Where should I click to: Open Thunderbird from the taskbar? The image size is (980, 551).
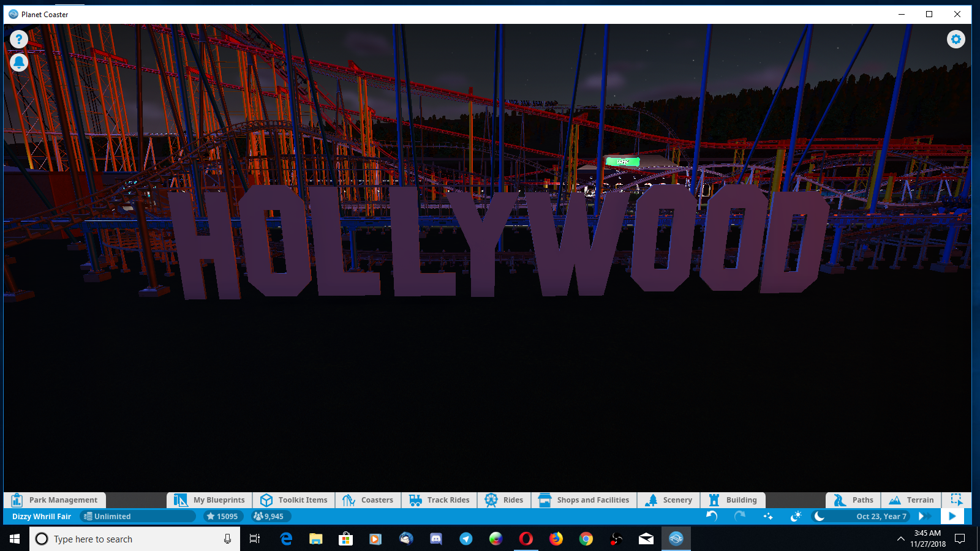click(x=405, y=539)
